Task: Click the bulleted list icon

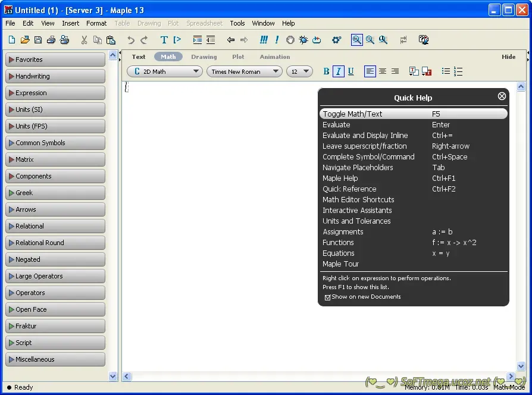Action: (x=446, y=71)
